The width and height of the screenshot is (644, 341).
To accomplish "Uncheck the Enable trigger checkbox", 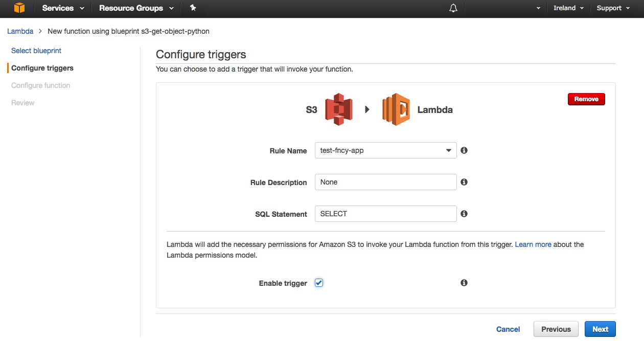I will [x=319, y=283].
